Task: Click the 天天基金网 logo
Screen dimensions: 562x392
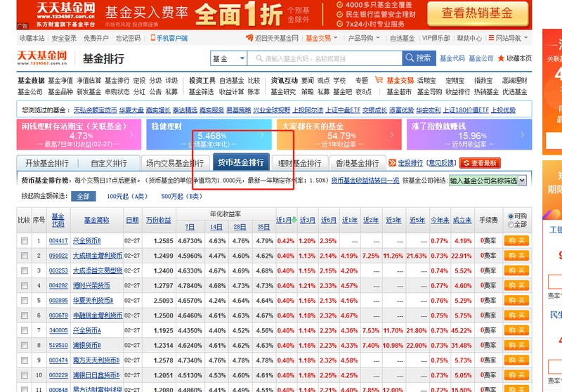Action: click(x=42, y=58)
